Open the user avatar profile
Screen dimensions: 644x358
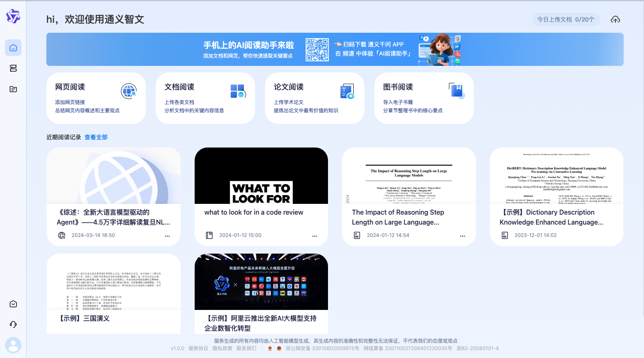click(13, 345)
